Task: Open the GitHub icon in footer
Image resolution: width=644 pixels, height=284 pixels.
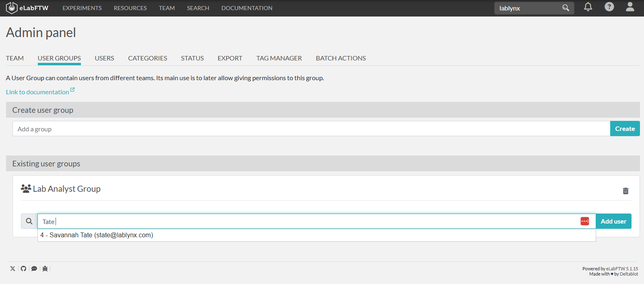Action: [23, 269]
